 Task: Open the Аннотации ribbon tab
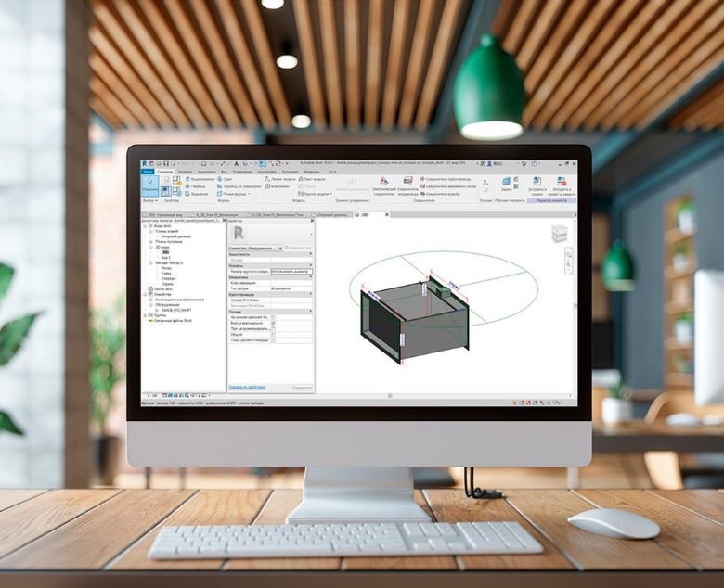click(206, 172)
